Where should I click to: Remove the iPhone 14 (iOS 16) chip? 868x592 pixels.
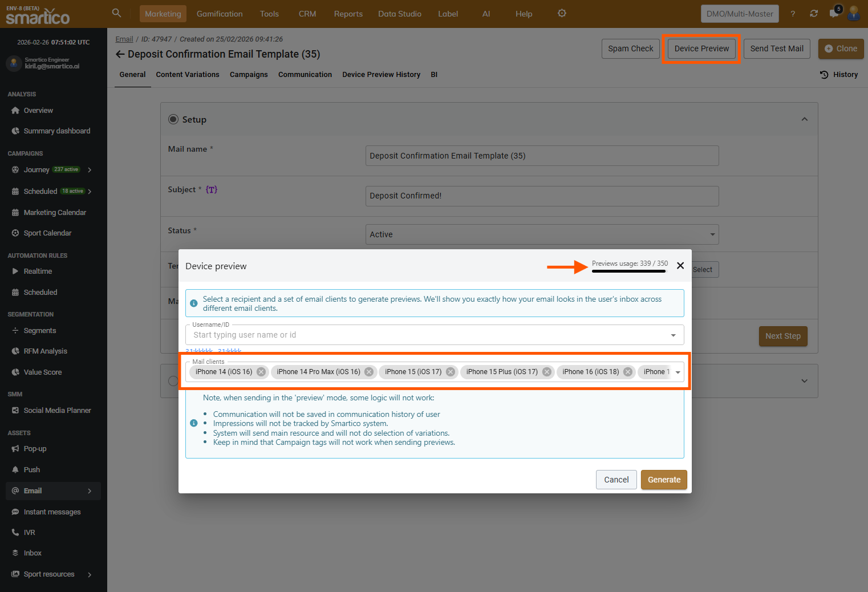261,372
